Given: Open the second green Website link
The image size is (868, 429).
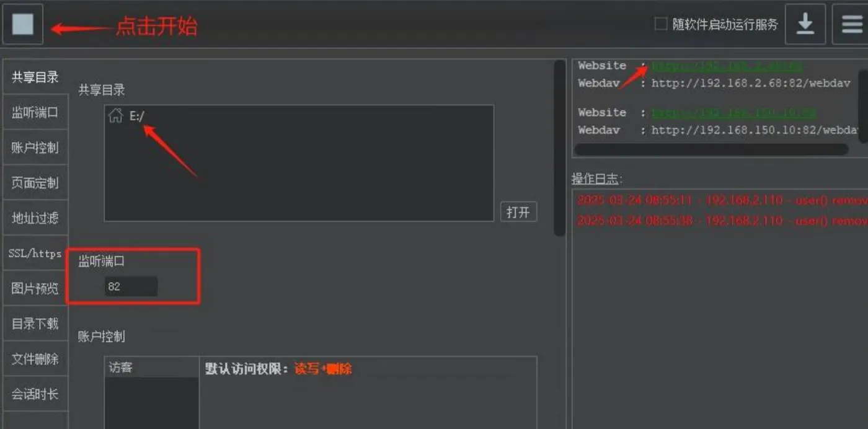Looking at the screenshot, I should (x=733, y=113).
